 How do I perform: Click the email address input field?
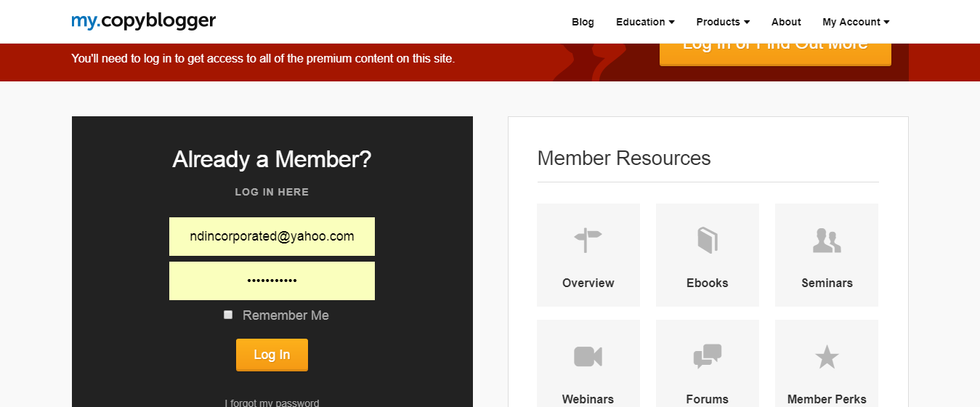(x=272, y=236)
